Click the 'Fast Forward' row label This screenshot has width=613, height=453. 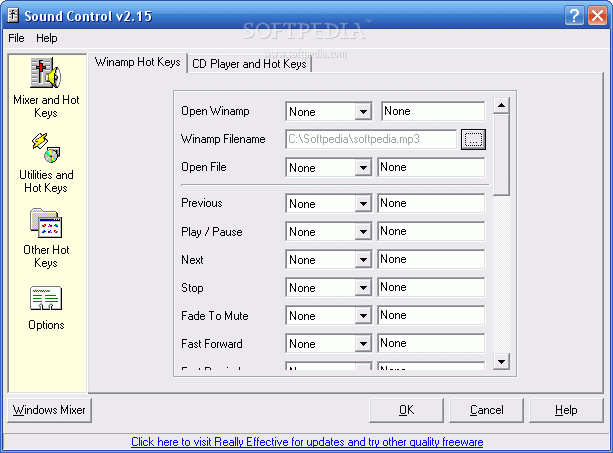212,344
